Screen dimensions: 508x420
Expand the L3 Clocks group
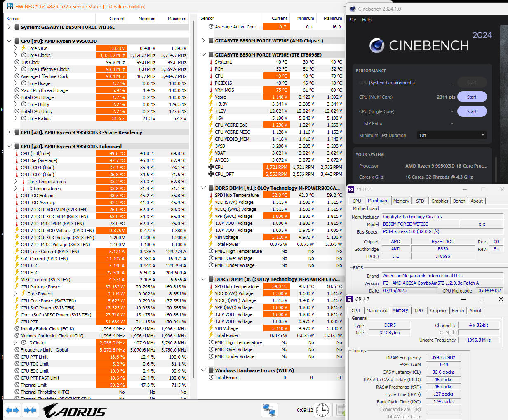pyautogui.click(x=16, y=343)
